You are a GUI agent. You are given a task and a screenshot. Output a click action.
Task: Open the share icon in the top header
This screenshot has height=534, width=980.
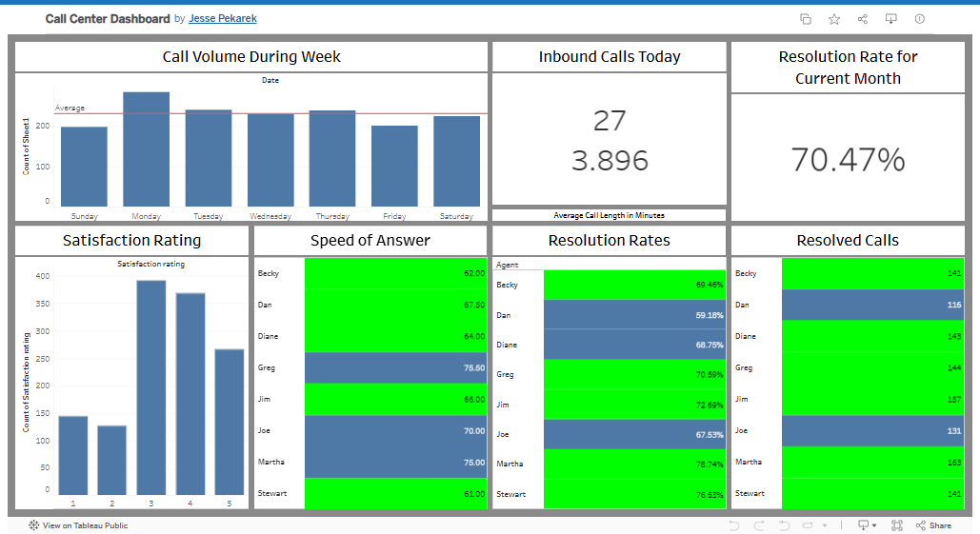(x=863, y=19)
